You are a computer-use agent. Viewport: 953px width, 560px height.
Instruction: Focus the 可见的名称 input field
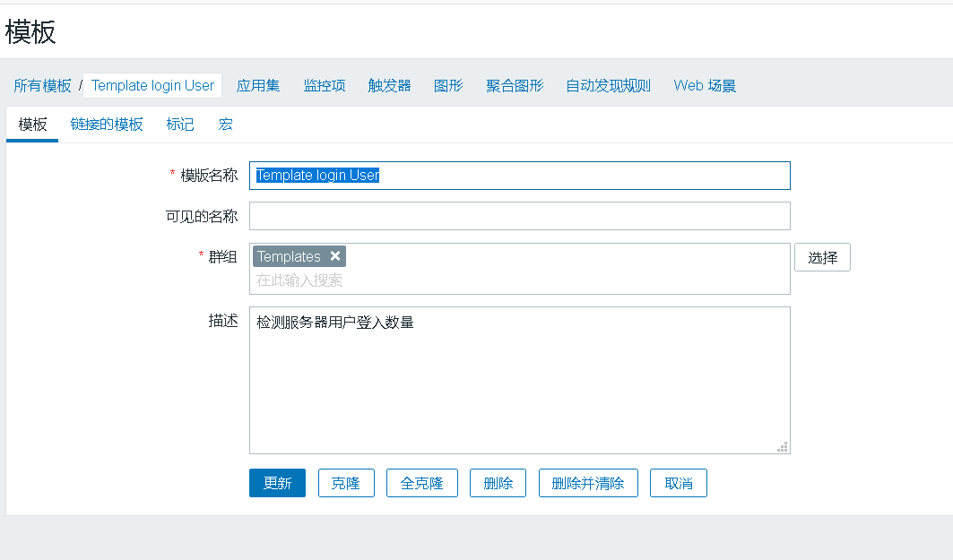pyautogui.click(x=519, y=216)
